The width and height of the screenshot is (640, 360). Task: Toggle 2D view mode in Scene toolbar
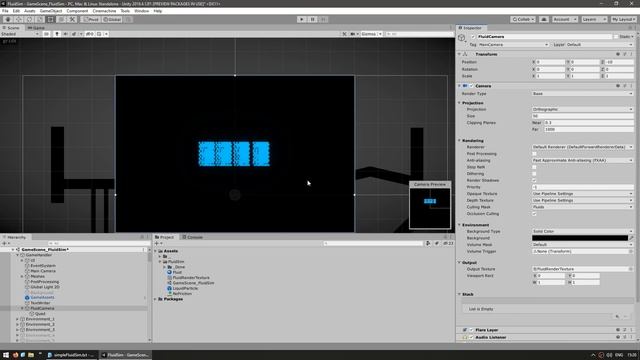tap(47, 34)
